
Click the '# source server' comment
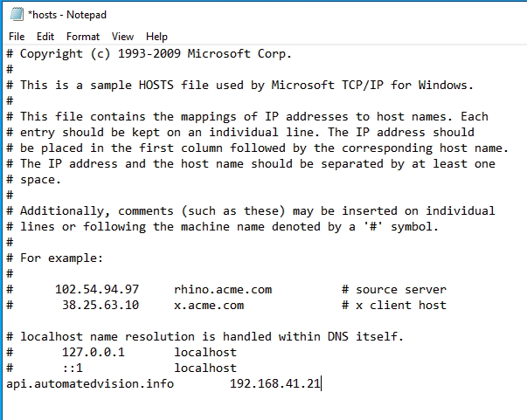394,289
